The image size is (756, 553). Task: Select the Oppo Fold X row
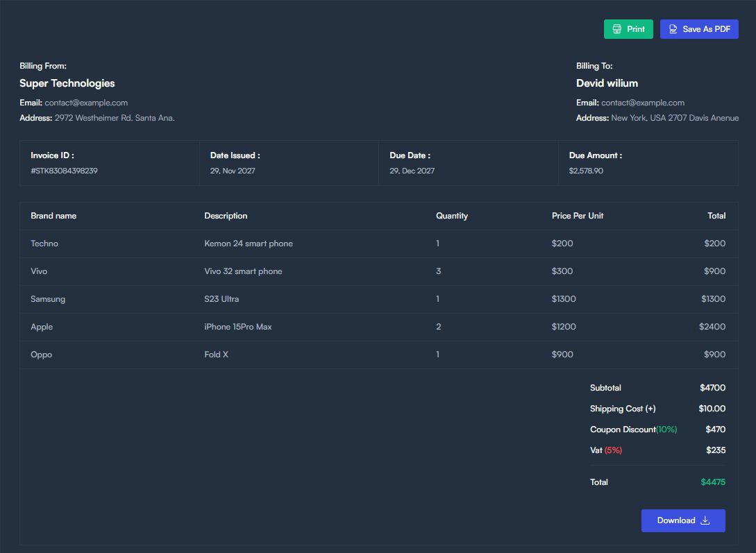(216, 355)
